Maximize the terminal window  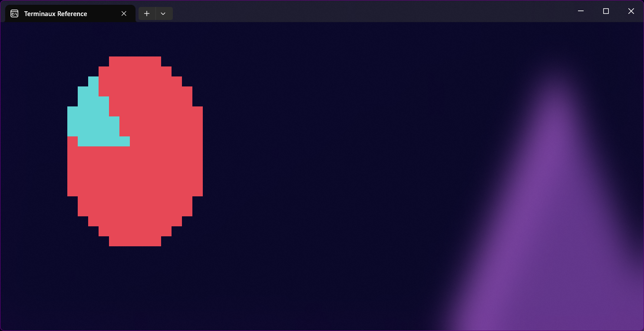606,11
